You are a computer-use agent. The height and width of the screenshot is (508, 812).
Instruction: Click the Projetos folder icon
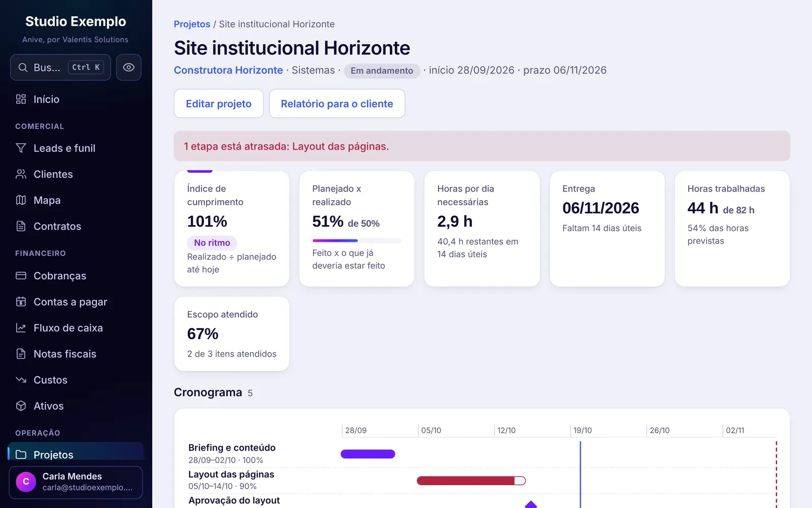pos(21,454)
